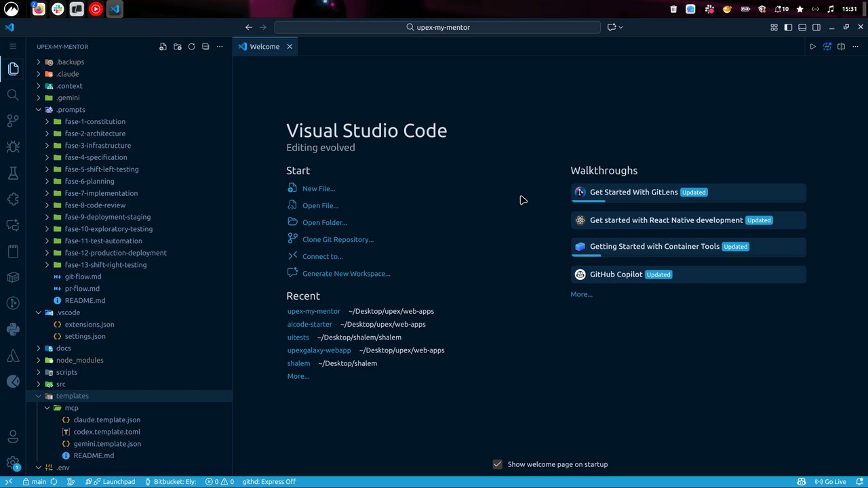Collapse all folders in Explorer
The image size is (868, 488).
tap(205, 47)
